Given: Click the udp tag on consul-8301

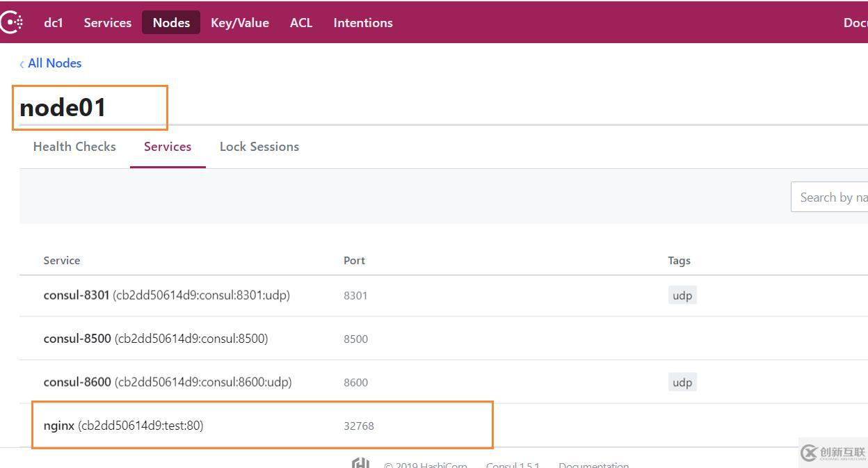Looking at the screenshot, I should [682, 296].
